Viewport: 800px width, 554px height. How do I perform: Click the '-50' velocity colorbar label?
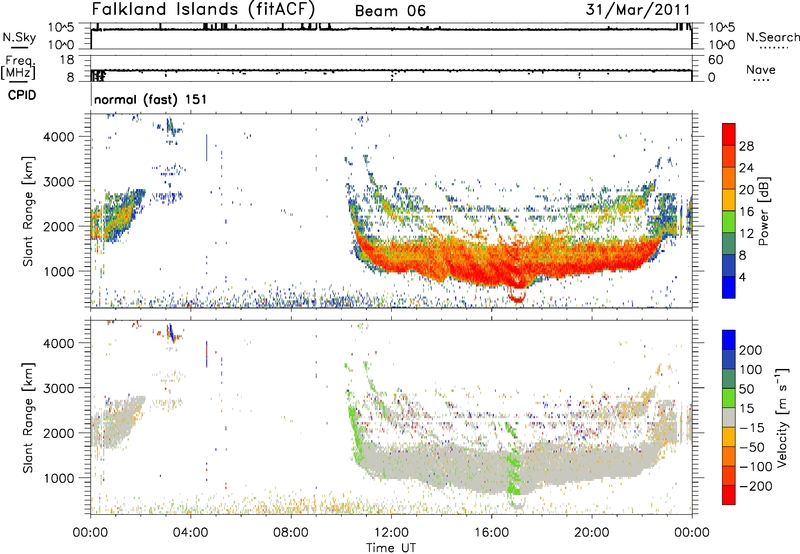pos(752,447)
